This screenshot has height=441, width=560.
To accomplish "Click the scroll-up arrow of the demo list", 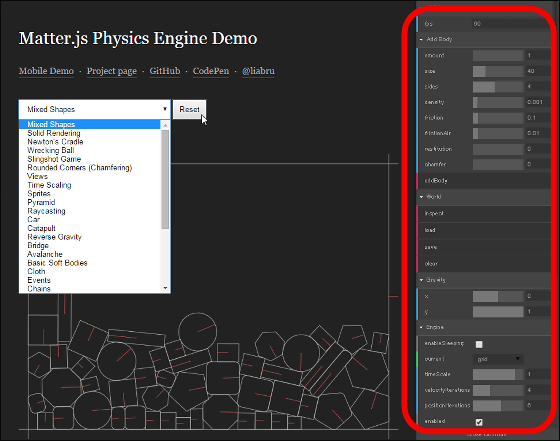I will 165,125.
